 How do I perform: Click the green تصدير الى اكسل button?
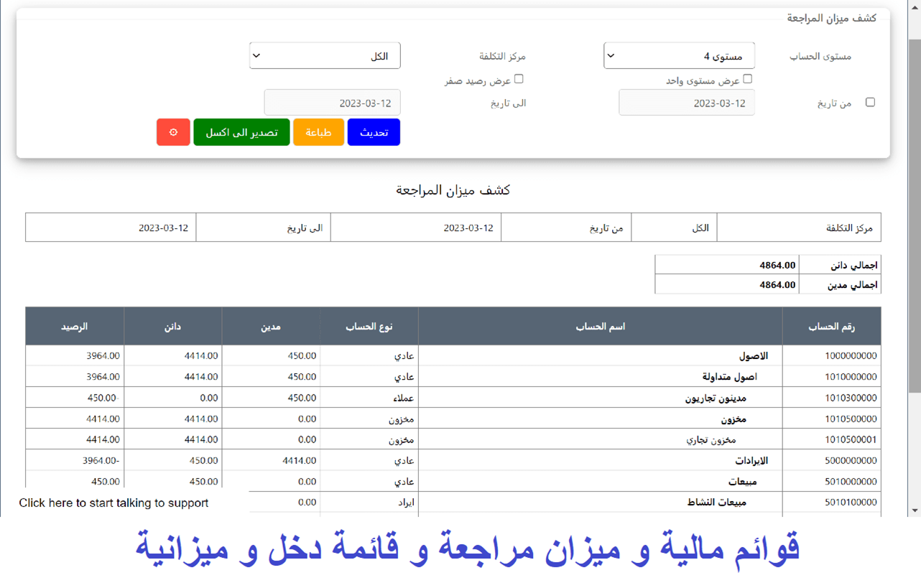[241, 133]
